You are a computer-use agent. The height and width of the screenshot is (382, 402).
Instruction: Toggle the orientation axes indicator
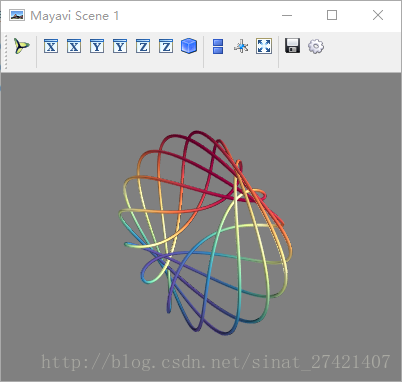(x=241, y=46)
